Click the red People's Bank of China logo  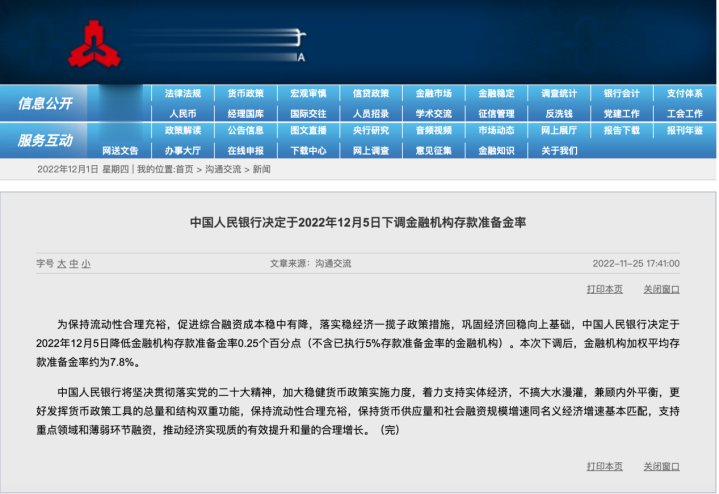[x=94, y=44]
